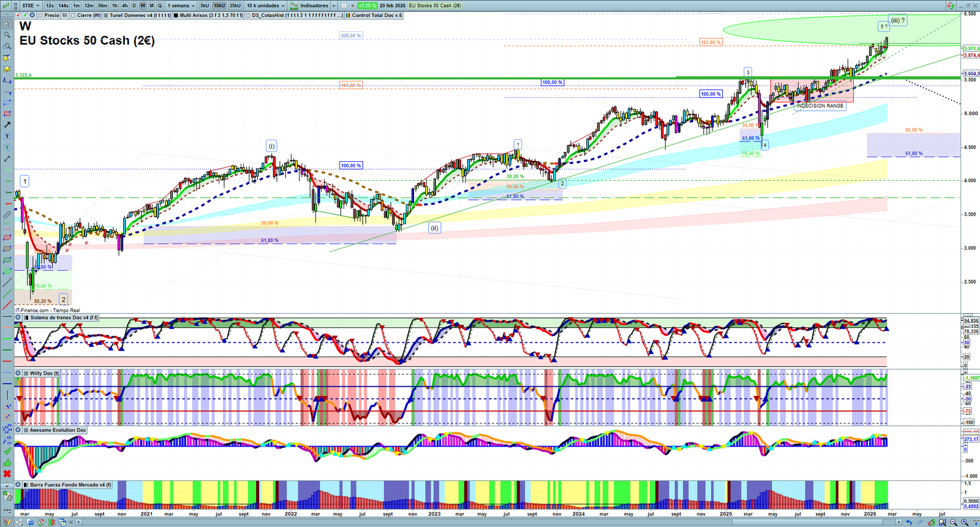Viewport: 980px width, 527px height.
Task: Click the 35kU units button
Action: [x=235, y=6]
